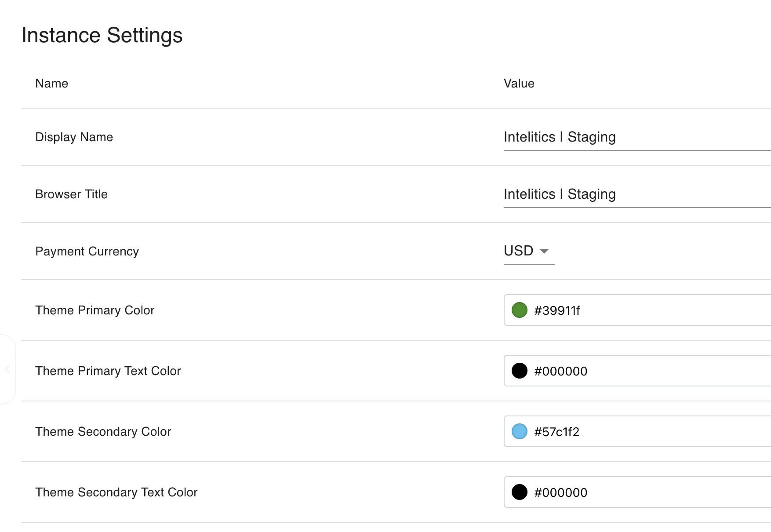Image resolution: width=771 pixels, height=532 pixels.
Task: Select the Browser Title row label
Action: pos(71,194)
